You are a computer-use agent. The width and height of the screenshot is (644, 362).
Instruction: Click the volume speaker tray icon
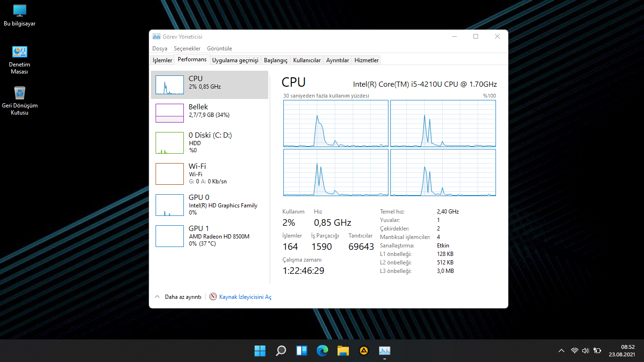(586, 351)
